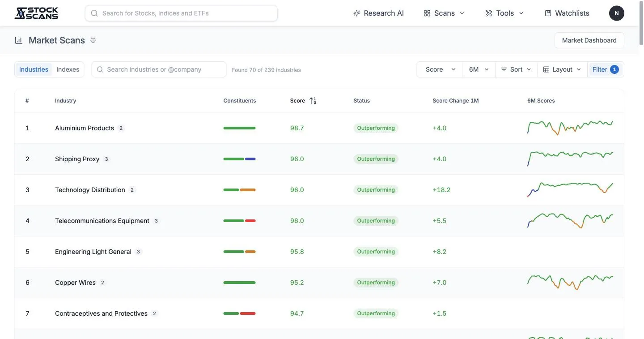Viewport: 644px width, 339px height.
Task: Click the Layout table icon
Action: click(x=546, y=69)
